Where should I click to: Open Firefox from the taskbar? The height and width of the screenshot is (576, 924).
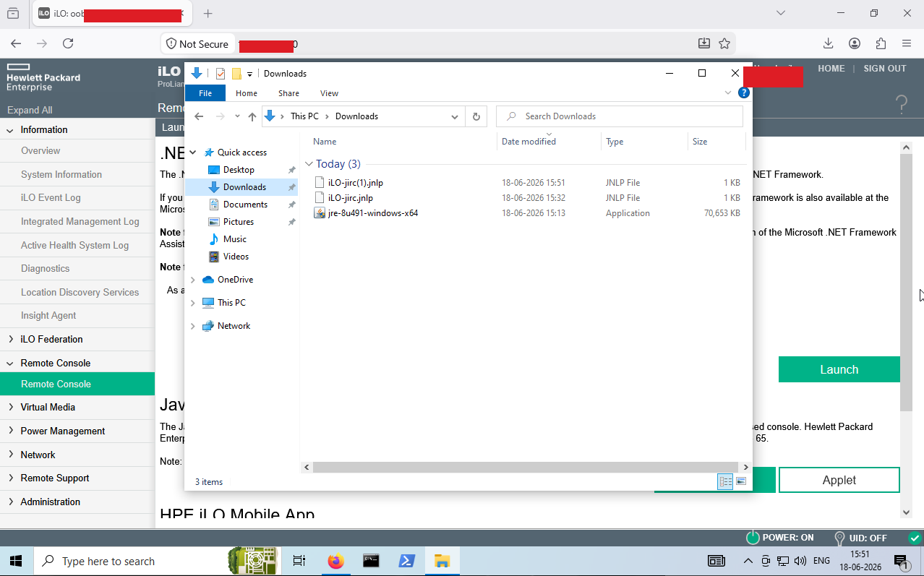[335, 561]
